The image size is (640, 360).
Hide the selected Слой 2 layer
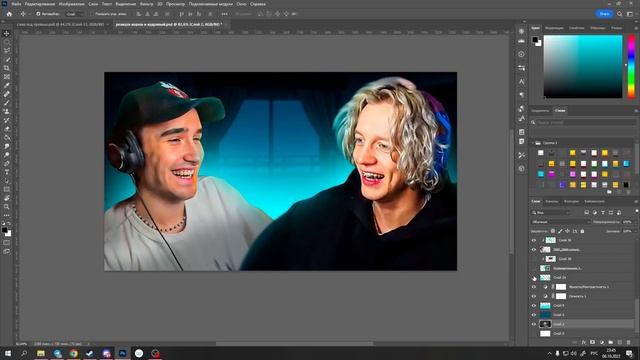click(x=533, y=324)
